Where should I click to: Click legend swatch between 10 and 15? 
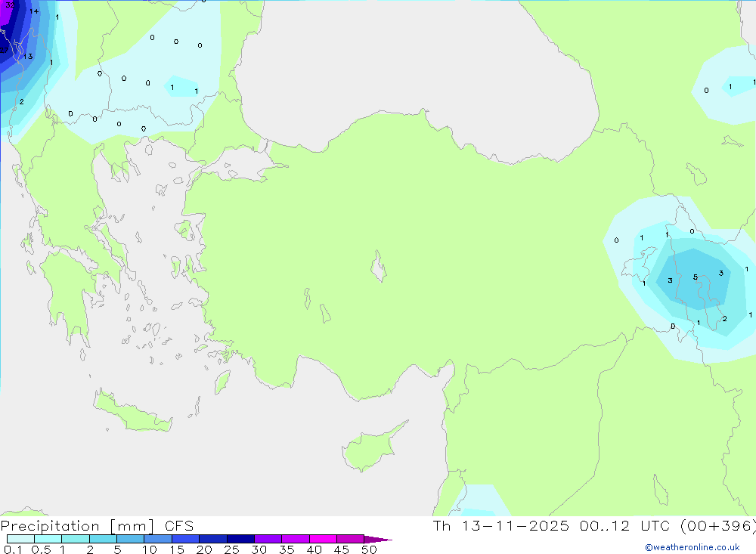coord(158,539)
